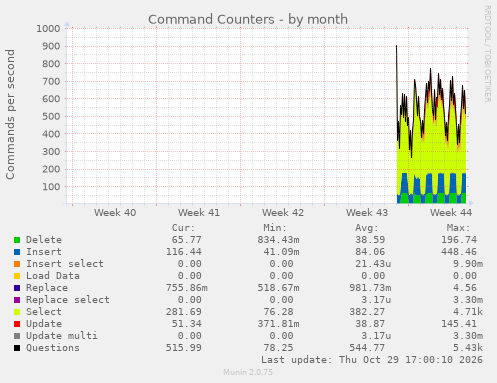Click the 'Delete' legend label
Screen dimensions: 497x383
pyautogui.click(x=44, y=240)
